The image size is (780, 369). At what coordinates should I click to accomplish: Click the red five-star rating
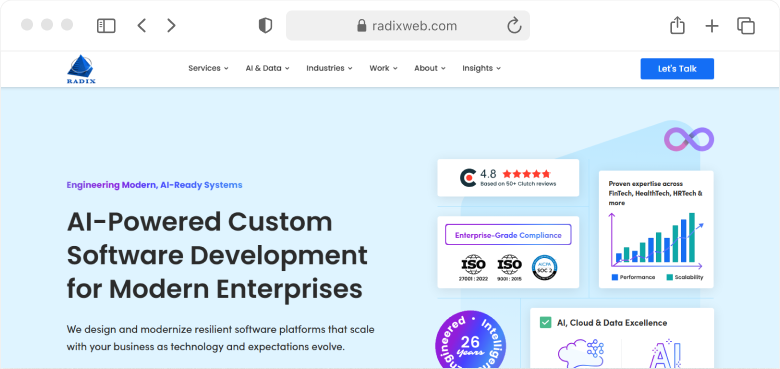tap(526, 174)
